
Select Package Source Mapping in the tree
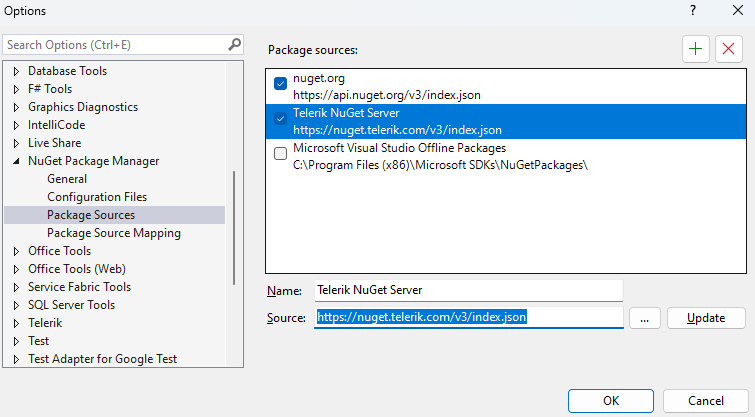[113, 233]
